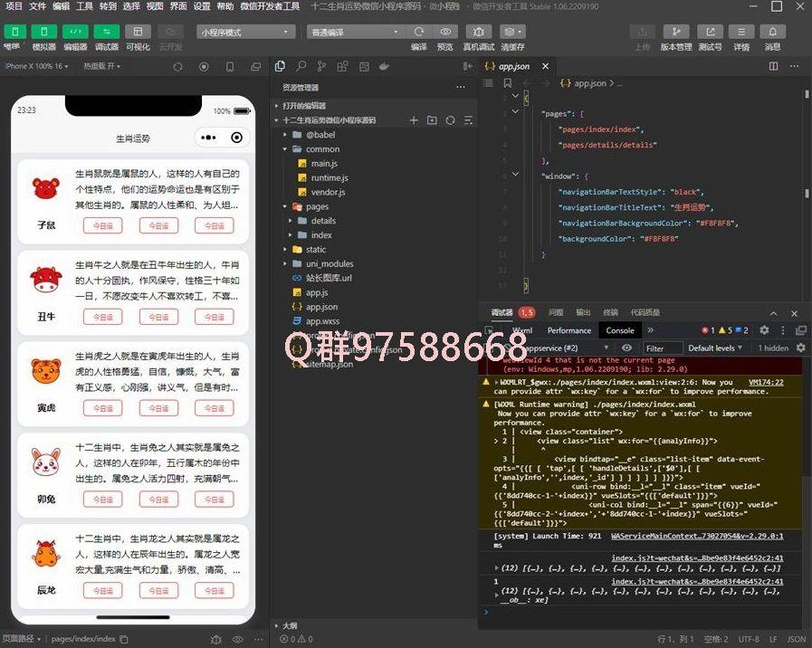Open the 清缓存 clear cache menu

pos(512,32)
